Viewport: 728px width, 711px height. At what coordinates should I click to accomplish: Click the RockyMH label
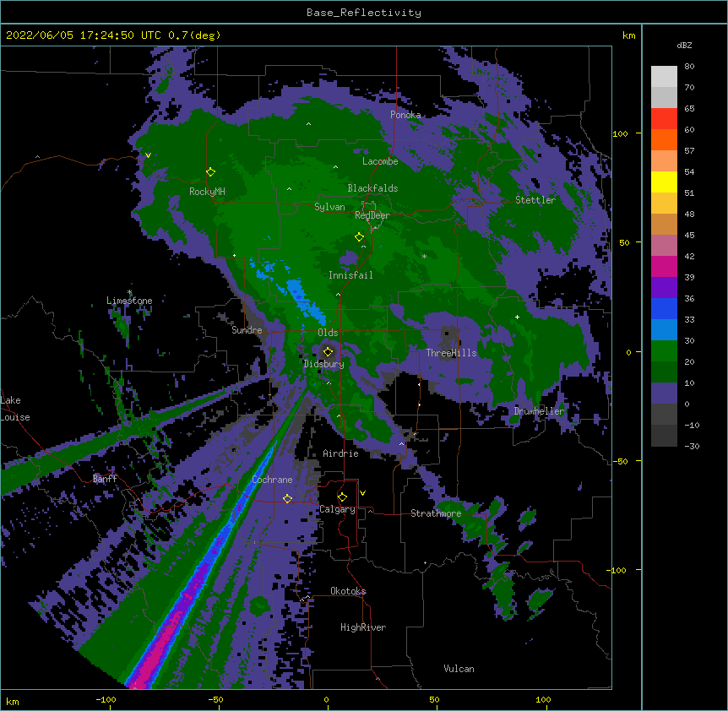pos(207,192)
